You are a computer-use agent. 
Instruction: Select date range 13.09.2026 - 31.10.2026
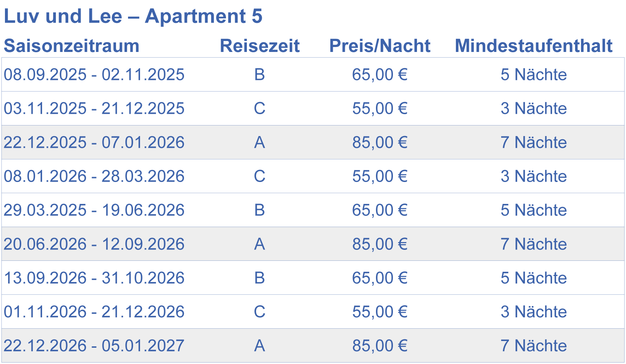(94, 278)
